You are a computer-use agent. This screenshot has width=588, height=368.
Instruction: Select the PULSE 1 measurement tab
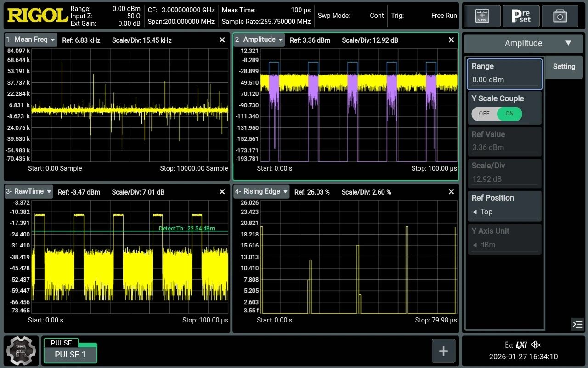70,355
